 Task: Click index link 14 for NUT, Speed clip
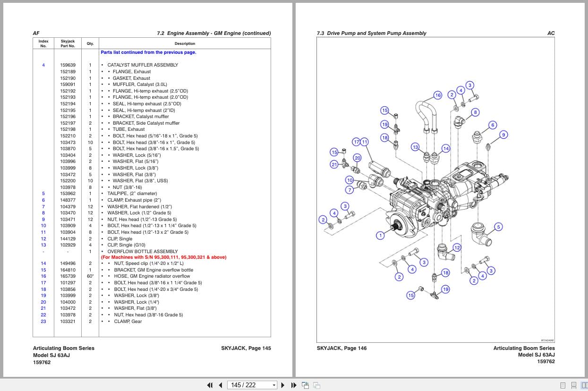coord(43,263)
